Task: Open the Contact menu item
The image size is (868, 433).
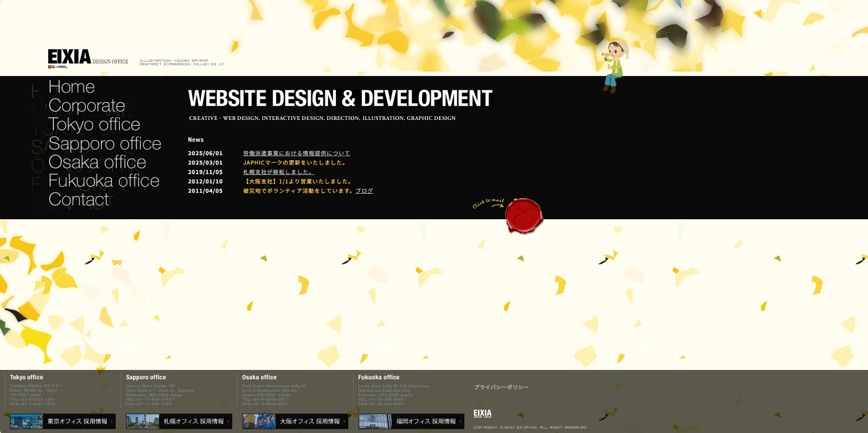Action: click(79, 200)
